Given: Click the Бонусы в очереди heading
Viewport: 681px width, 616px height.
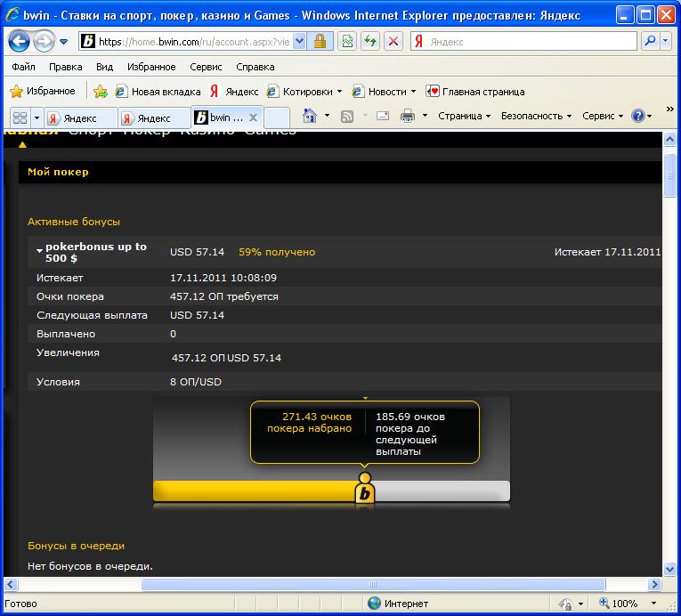Looking at the screenshot, I should coord(76,546).
